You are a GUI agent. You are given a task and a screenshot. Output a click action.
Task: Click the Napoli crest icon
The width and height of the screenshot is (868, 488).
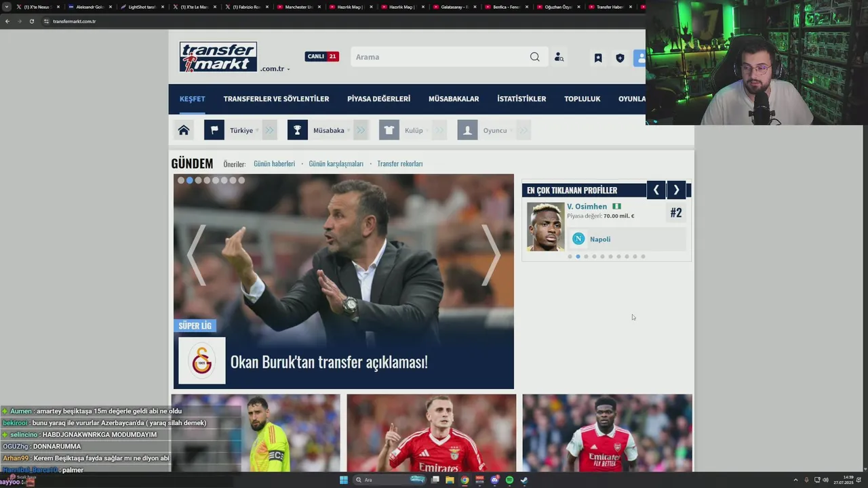(578, 239)
